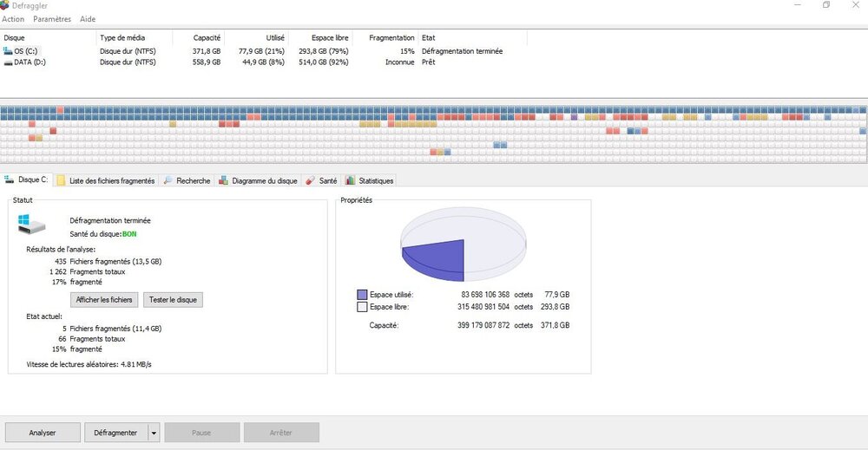
Task: Click the Afficher les fichiers button
Action: pyautogui.click(x=104, y=300)
